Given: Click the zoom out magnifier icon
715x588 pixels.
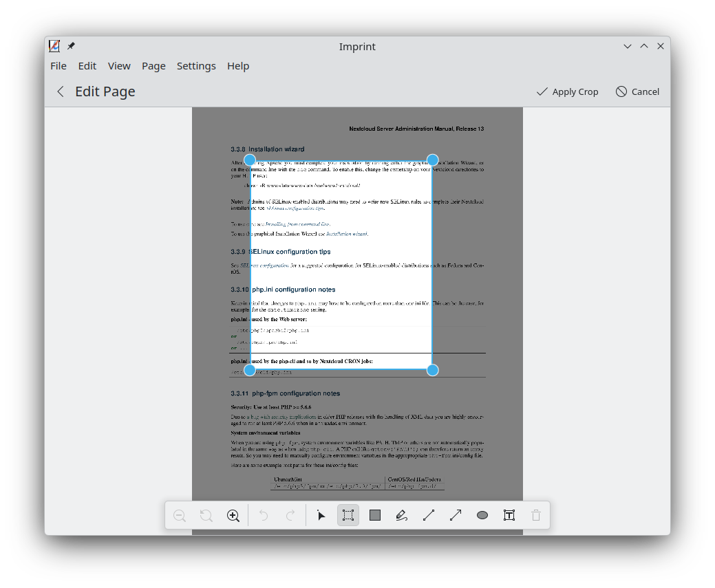Looking at the screenshot, I should (180, 516).
